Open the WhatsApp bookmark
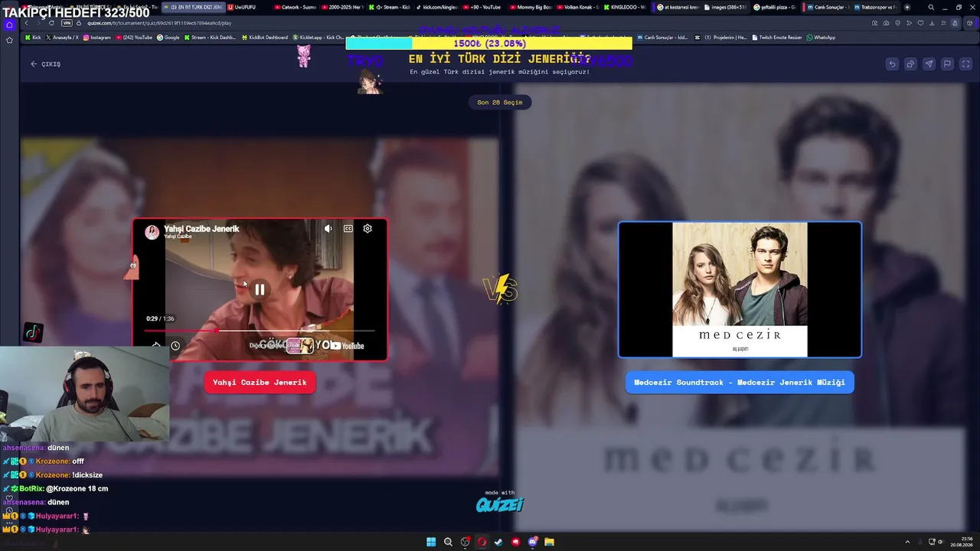 (x=821, y=37)
